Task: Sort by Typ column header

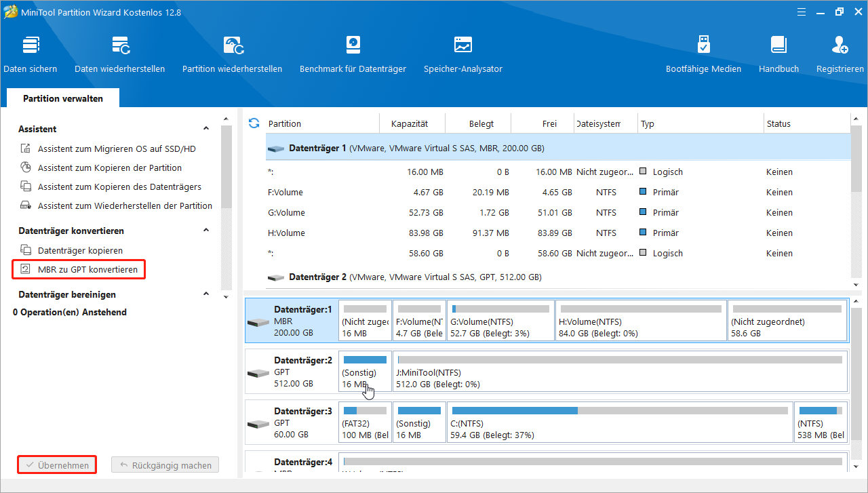Action: [701, 123]
